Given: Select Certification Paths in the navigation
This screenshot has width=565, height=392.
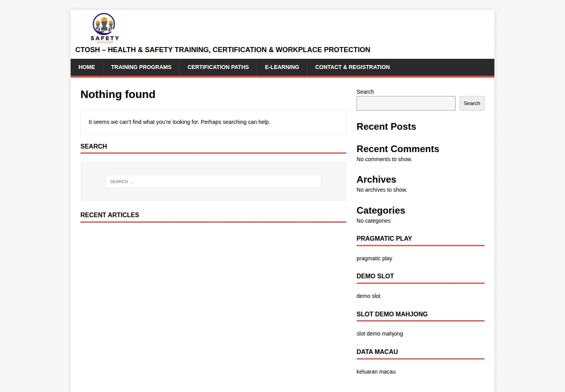Looking at the screenshot, I should click(218, 67).
